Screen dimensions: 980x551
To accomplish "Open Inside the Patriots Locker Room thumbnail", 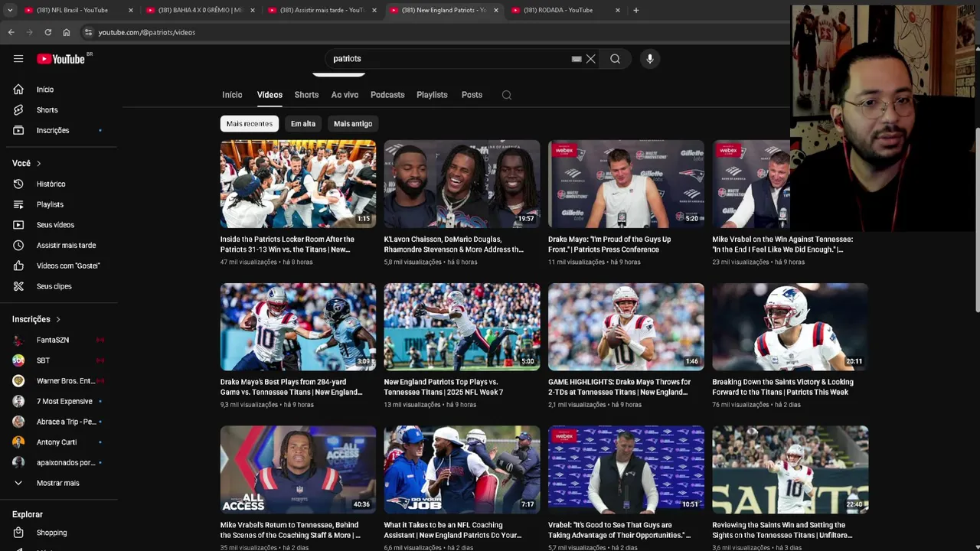I will click(x=298, y=184).
